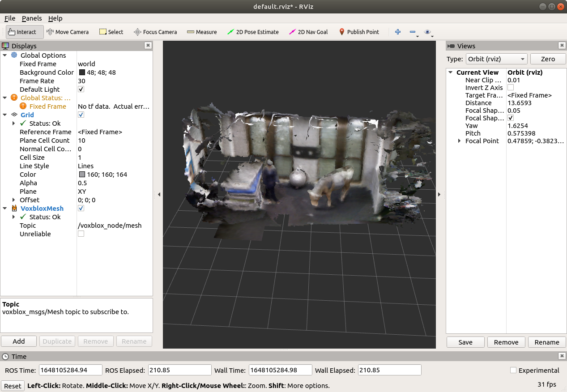Viewport: 567px width, 392px height.
Task: Collapse the Global Status tree
Action: [x=5, y=98]
